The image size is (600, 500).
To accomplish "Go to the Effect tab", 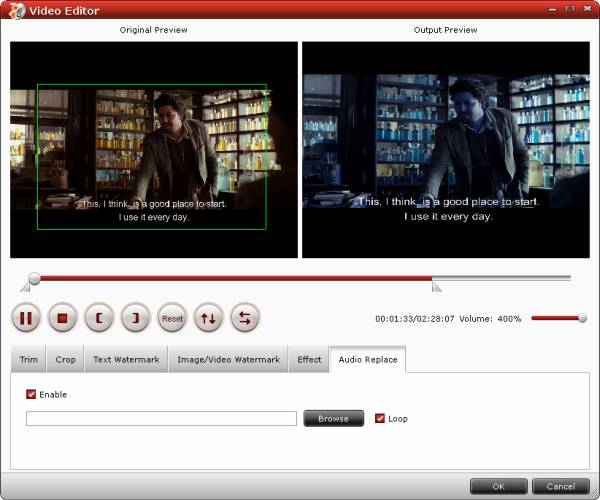I will click(x=309, y=359).
